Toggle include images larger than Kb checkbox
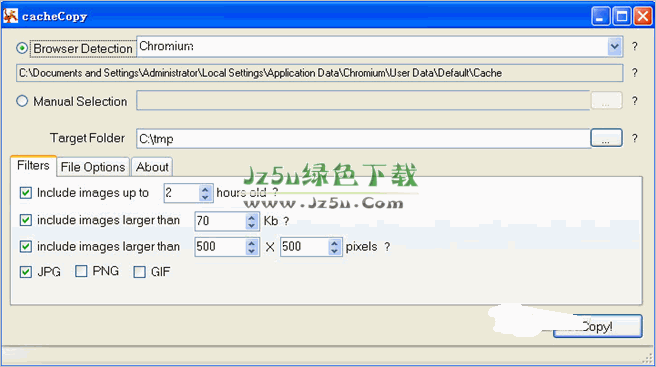 pos(26,220)
